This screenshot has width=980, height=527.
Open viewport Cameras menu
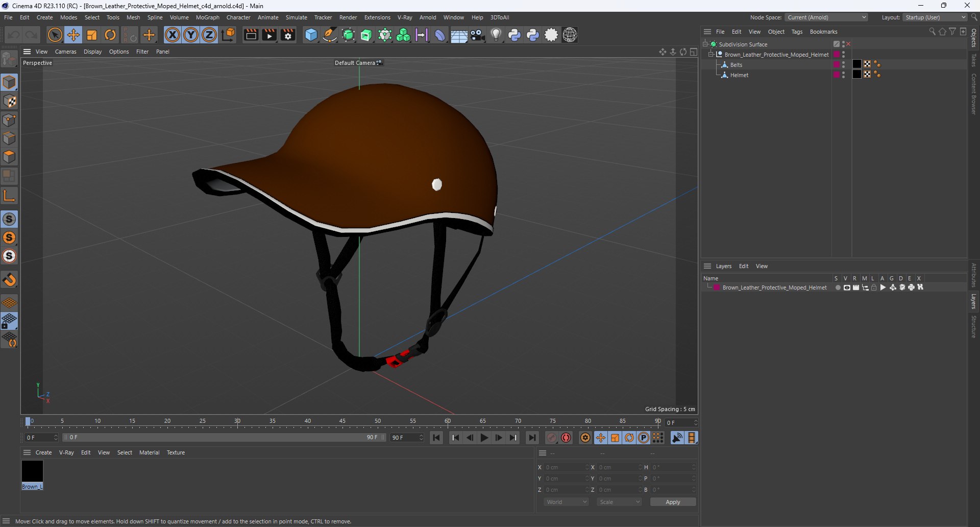point(65,52)
